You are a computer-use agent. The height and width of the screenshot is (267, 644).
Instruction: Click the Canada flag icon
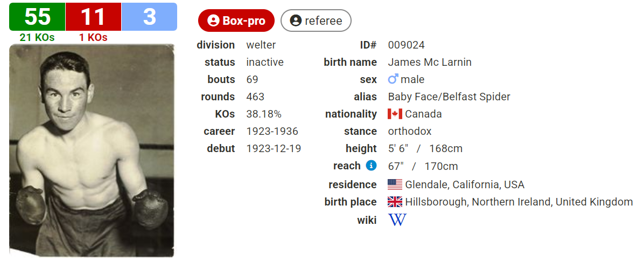coord(395,114)
